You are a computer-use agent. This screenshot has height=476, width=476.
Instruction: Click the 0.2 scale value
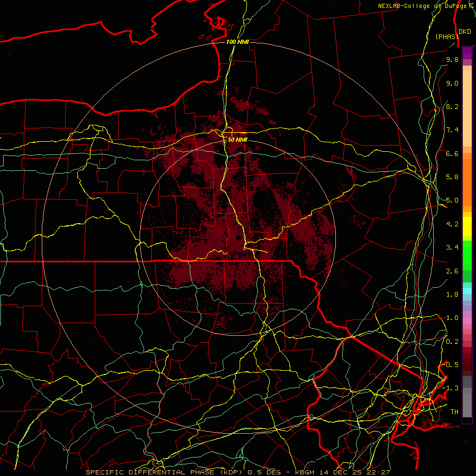pos(452,342)
